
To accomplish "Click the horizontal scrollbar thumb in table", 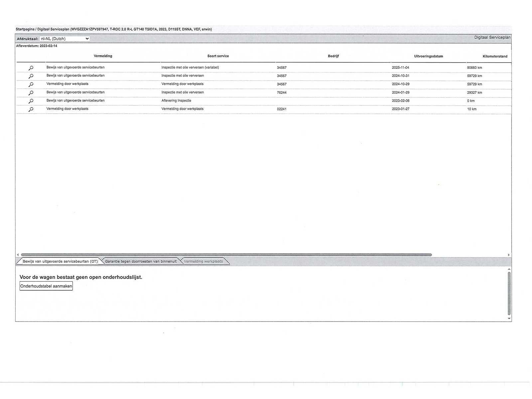I will point(226,255).
